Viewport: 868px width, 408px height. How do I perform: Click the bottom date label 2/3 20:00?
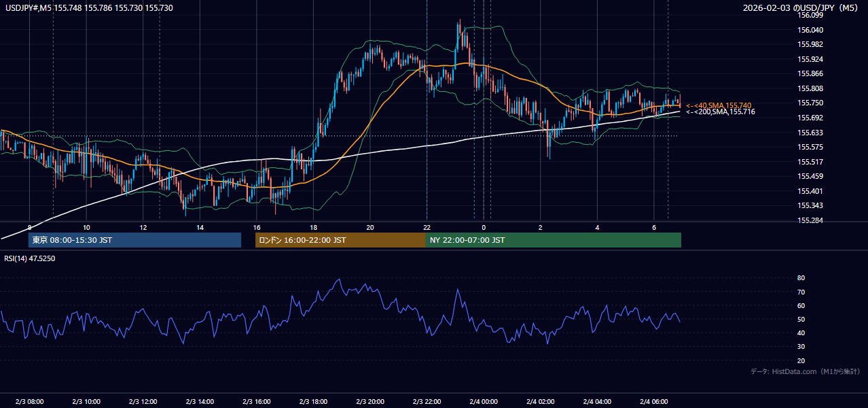(370, 401)
